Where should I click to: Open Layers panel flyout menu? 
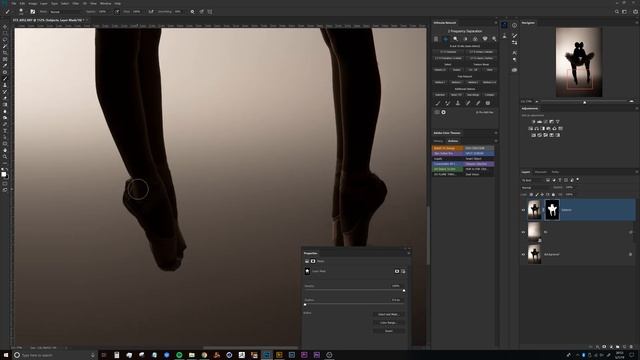(x=636, y=172)
